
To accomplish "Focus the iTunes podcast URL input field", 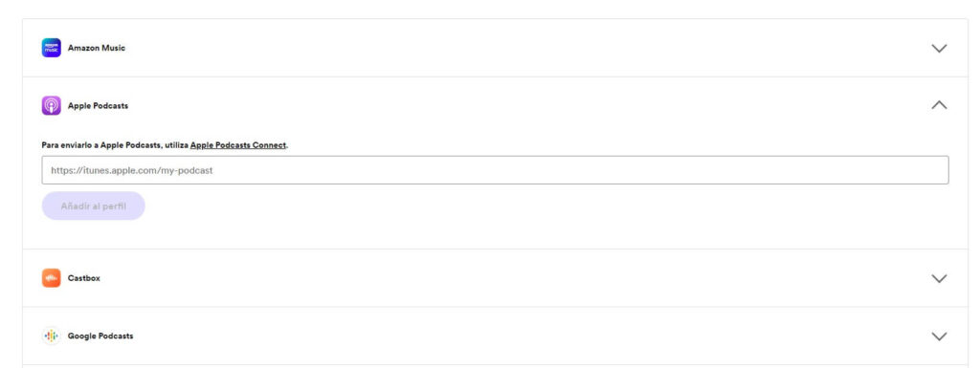I will click(x=495, y=169).
